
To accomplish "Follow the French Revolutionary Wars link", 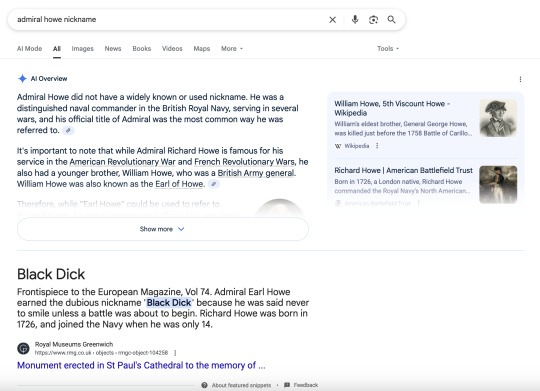I will tap(245, 162).
